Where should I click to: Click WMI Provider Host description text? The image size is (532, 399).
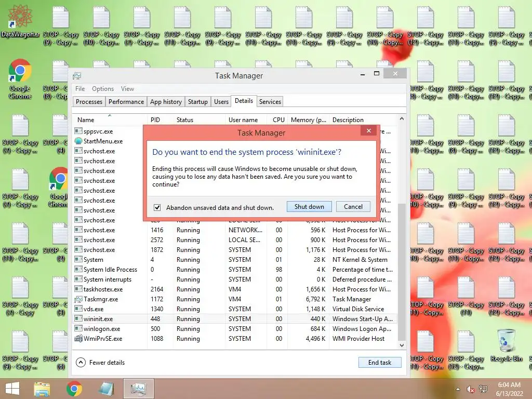[358, 338]
